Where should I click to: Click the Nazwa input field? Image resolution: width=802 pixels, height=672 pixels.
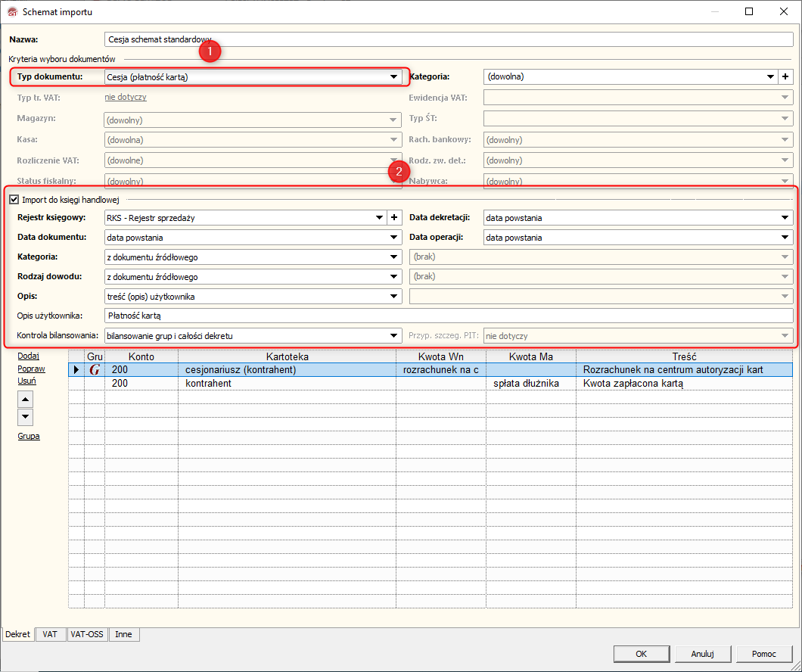(449, 39)
